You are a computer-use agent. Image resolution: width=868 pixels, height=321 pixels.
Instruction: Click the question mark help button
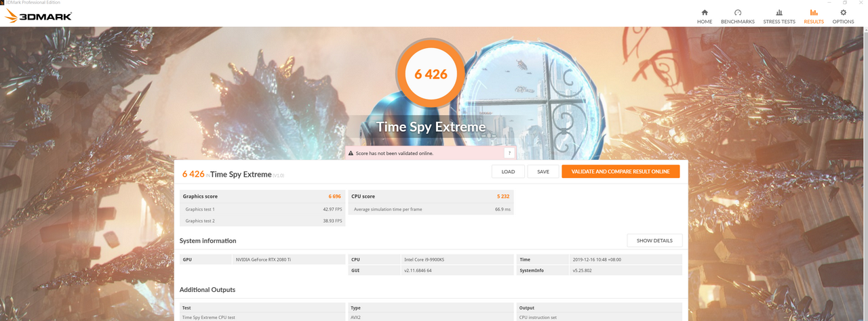(x=509, y=154)
